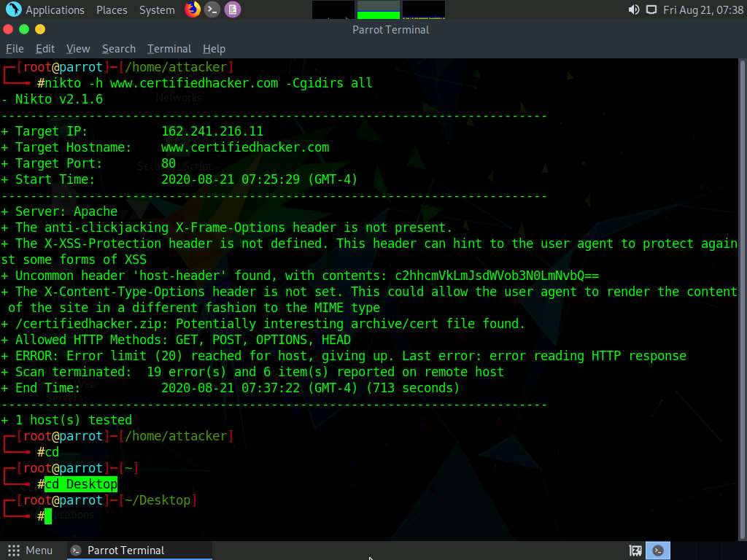Open the Places menu
Screen dimensions: 747x560
click(112, 10)
